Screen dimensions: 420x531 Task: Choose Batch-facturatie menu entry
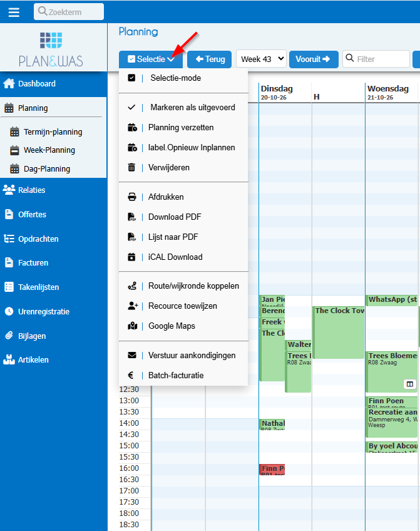[x=183, y=375]
